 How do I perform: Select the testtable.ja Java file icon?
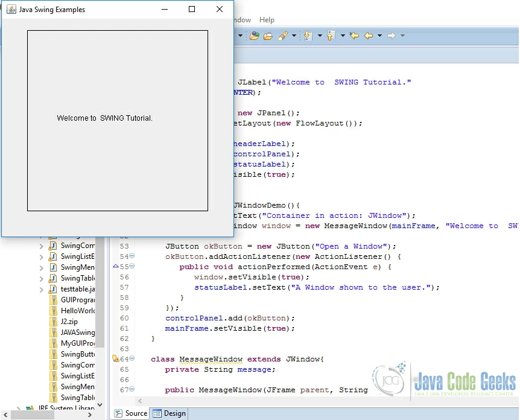click(52, 289)
